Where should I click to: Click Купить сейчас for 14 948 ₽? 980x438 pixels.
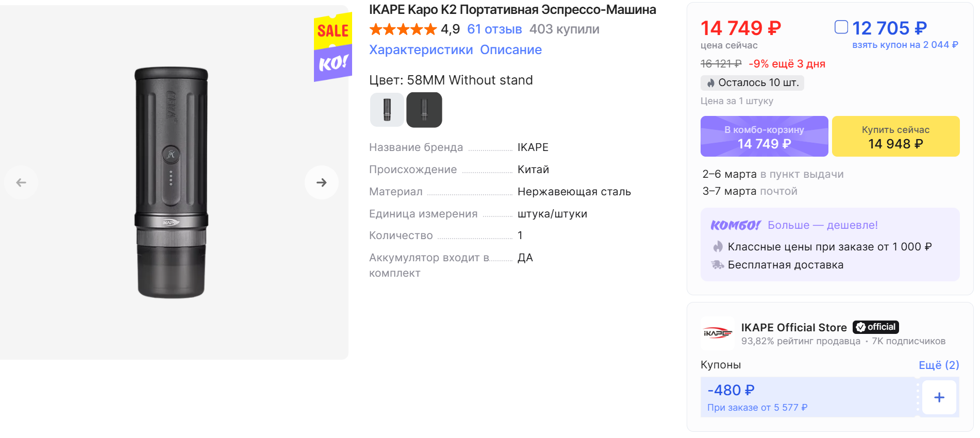pyautogui.click(x=895, y=137)
